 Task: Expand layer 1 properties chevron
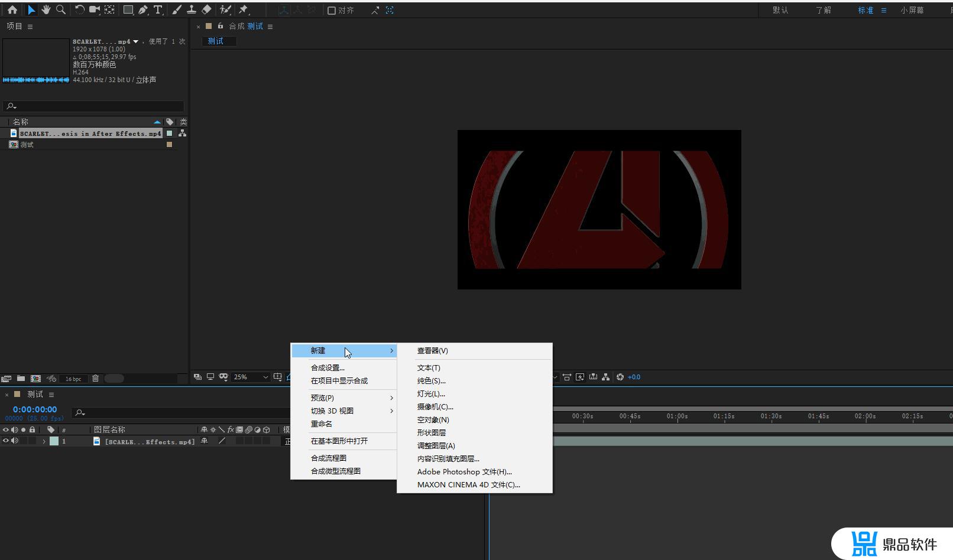coord(44,441)
